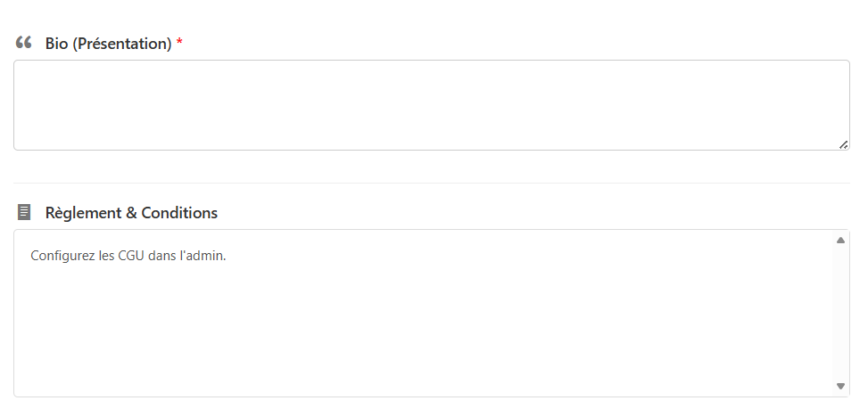Image resolution: width=868 pixels, height=417 pixels.
Task: Click the Bio textarea resize handle
Action: 843,144
